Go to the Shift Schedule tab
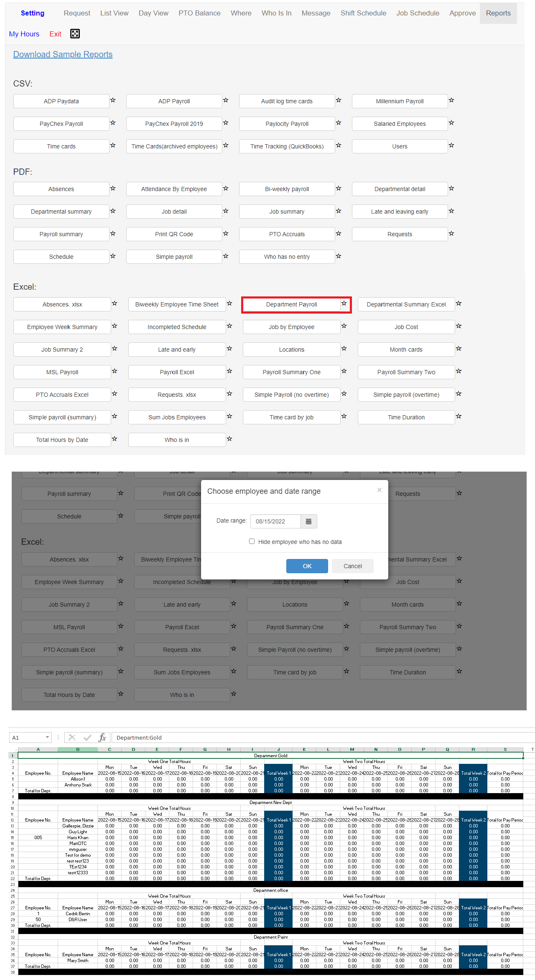Screen dimensions: 535x980 coord(363,13)
